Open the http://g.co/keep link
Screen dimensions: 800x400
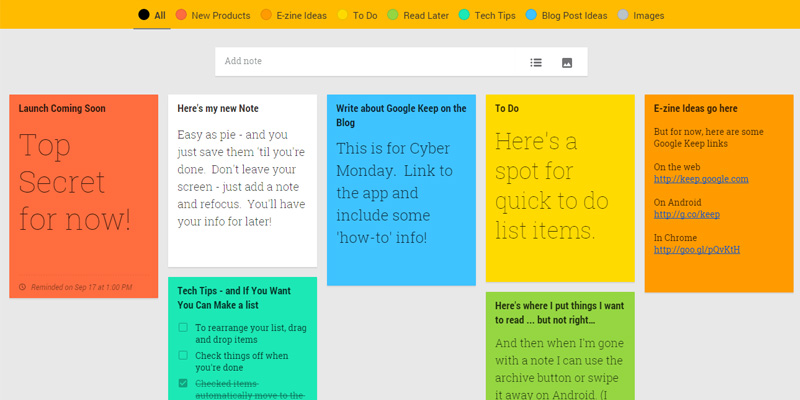(687, 214)
